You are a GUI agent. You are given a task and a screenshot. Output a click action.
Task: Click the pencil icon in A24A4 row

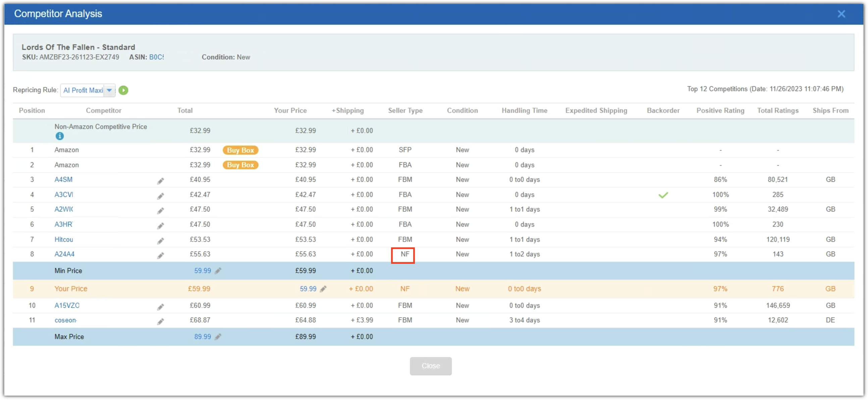point(160,256)
